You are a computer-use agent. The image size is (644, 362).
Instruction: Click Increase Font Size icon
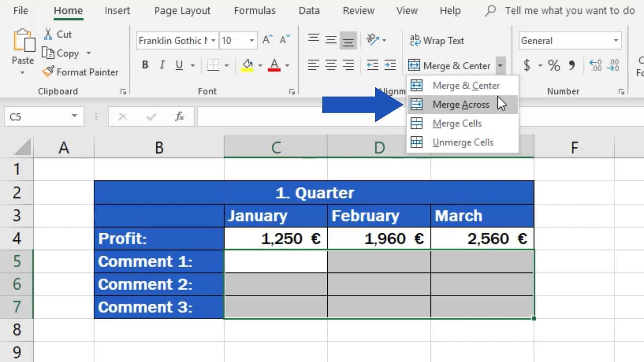(267, 40)
